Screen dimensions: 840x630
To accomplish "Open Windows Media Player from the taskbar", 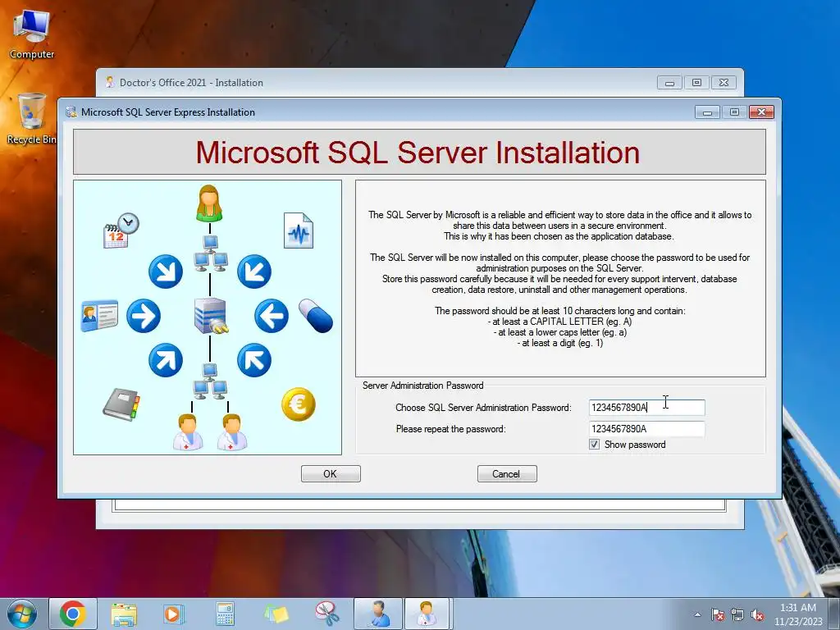I will (x=174, y=614).
